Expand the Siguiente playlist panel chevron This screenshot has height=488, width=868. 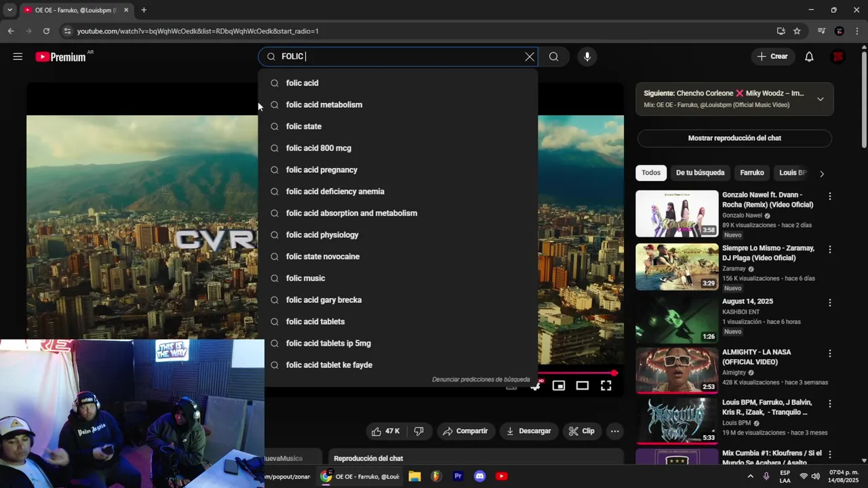(x=820, y=99)
